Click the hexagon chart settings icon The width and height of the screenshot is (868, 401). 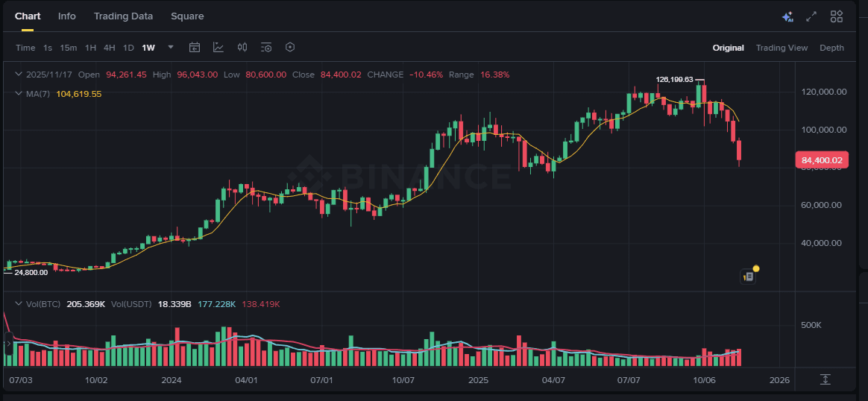tap(290, 48)
